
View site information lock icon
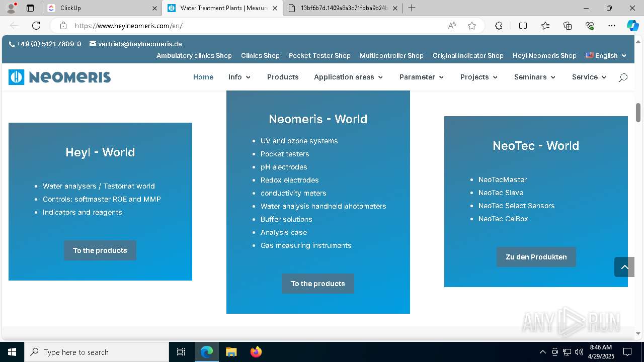tap(63, 26)
